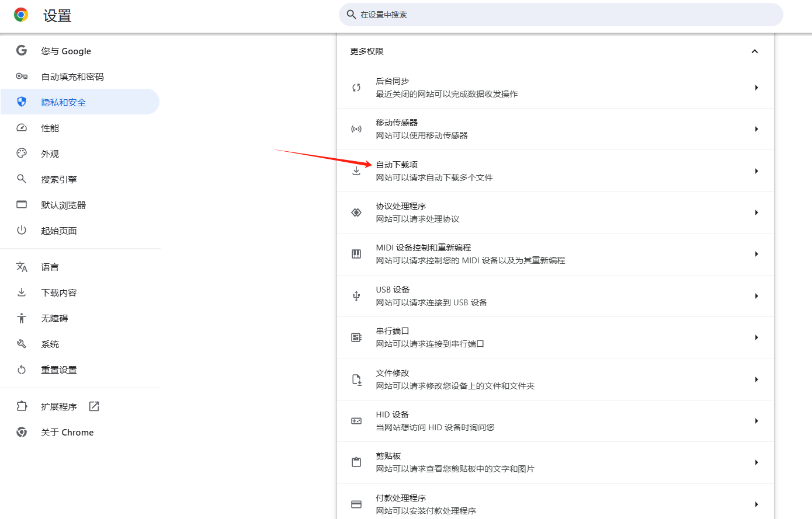Click the palette icon for 外观
The image size is (812, 519).
pos(22,154)
